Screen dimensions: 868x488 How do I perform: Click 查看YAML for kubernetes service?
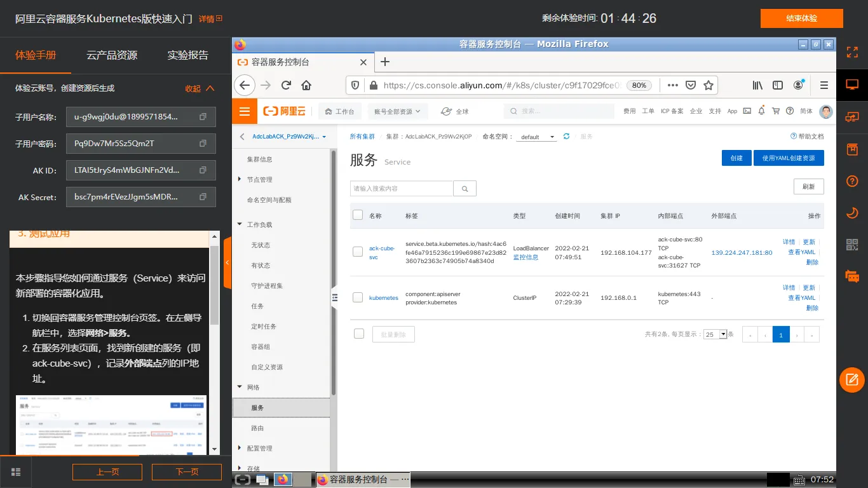coord(801,298)
